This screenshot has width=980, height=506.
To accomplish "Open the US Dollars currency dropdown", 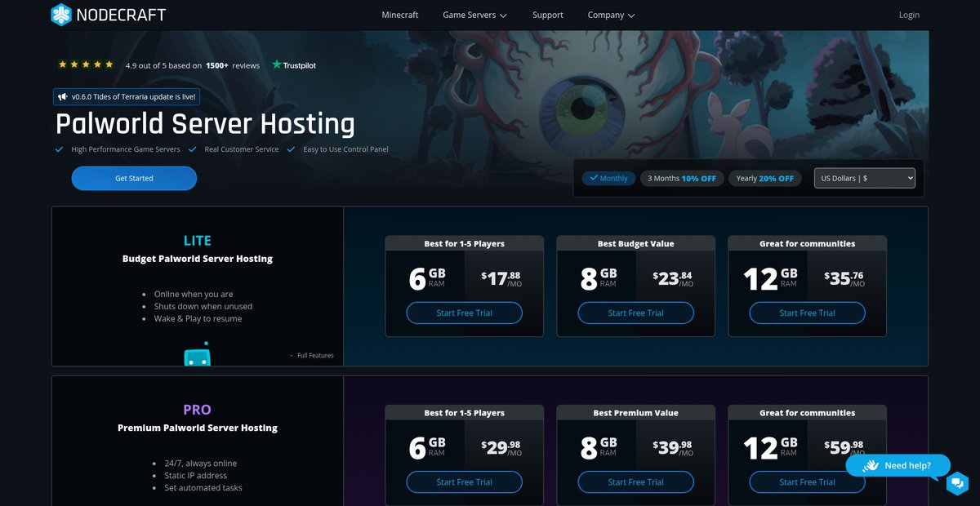I will [865, 178].
